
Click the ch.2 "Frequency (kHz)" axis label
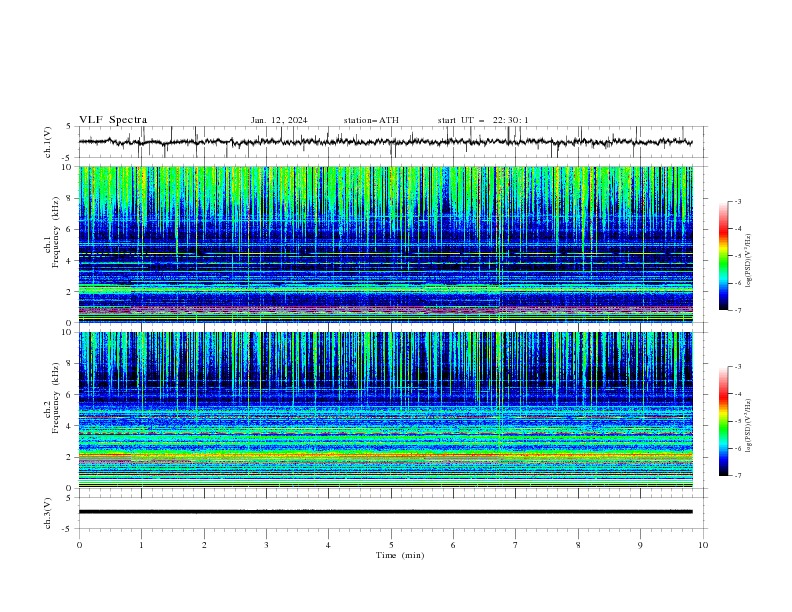pyautogui.click(x=55, y=397)
